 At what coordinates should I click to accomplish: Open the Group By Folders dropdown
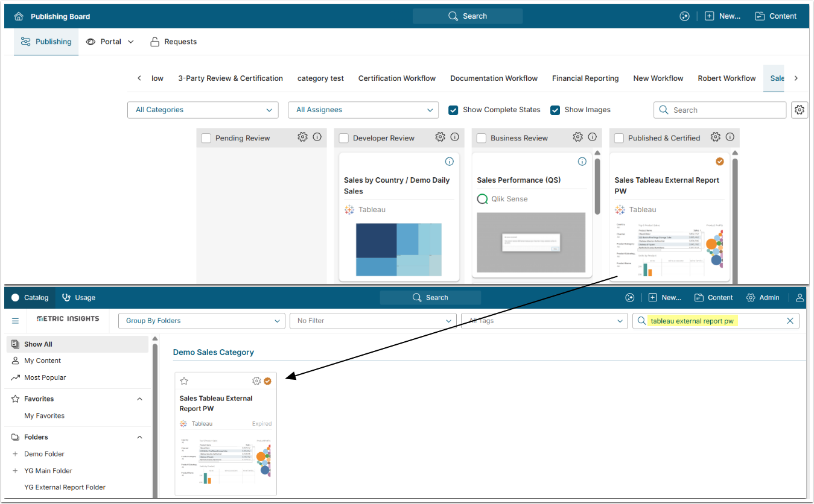click(x=202, y=321)
